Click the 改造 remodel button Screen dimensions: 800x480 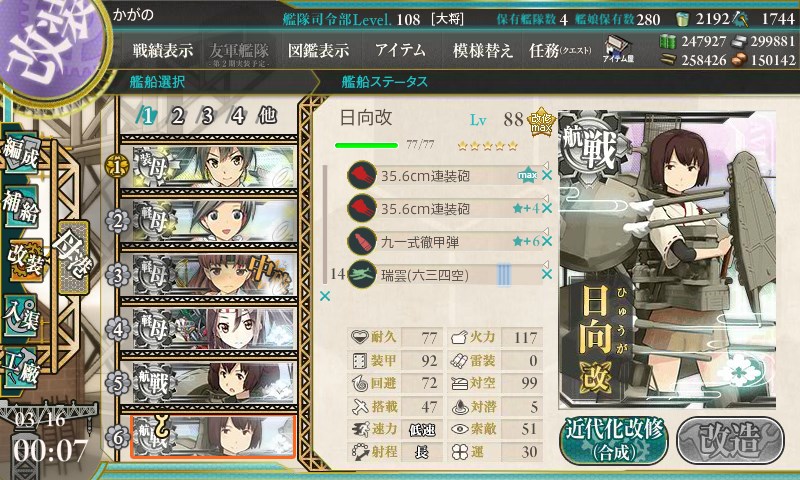731,440
